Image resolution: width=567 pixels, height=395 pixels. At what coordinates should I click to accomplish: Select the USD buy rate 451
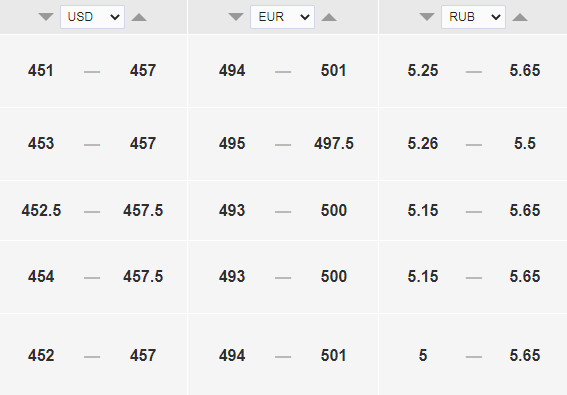click(41, 71)
